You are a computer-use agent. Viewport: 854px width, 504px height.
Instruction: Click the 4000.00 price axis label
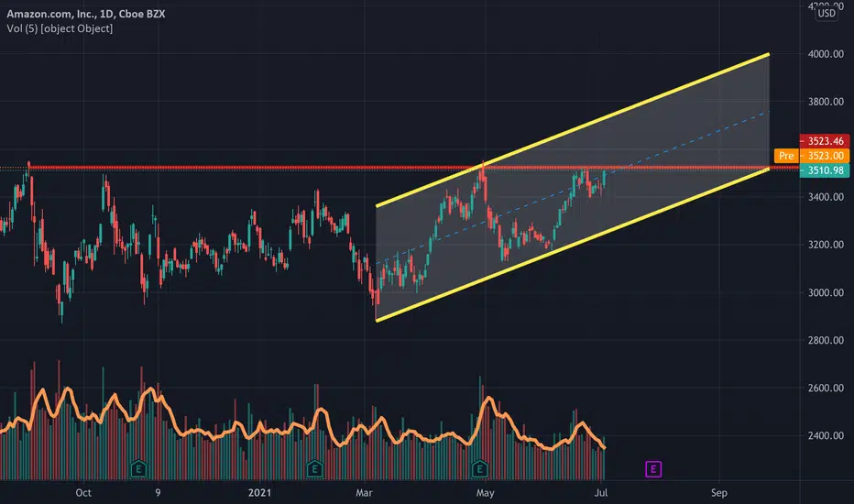point(826,54)
